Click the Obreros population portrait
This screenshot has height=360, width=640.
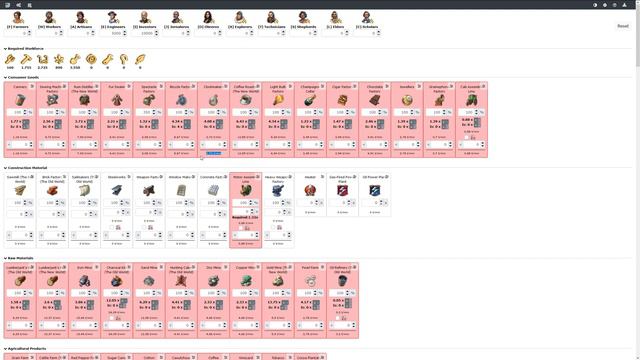(208, 17)
